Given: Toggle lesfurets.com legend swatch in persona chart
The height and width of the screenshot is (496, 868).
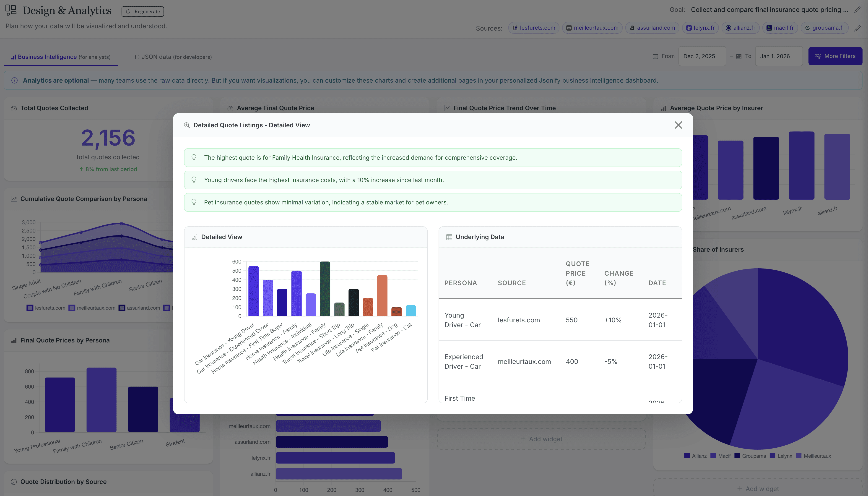Looking at the screenshot, I should (30, 308).
